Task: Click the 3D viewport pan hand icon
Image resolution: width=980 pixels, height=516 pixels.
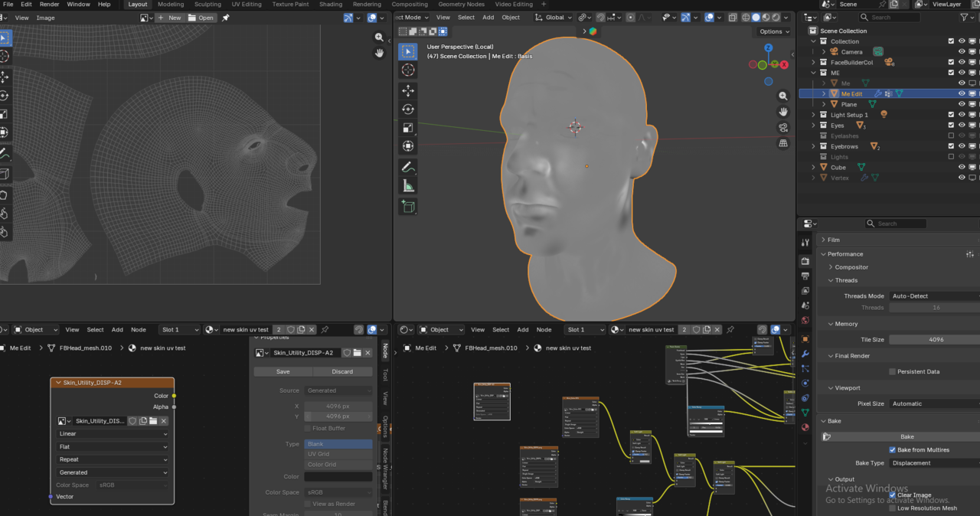Action: point(783,112)
